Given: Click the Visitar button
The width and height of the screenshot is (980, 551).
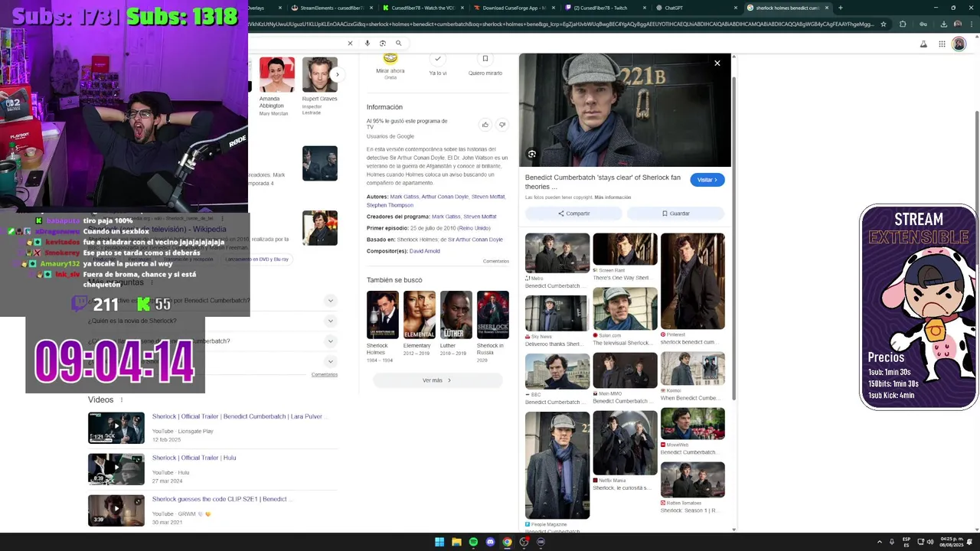Looking at the screenshot, I should click(x=707, y=180).
